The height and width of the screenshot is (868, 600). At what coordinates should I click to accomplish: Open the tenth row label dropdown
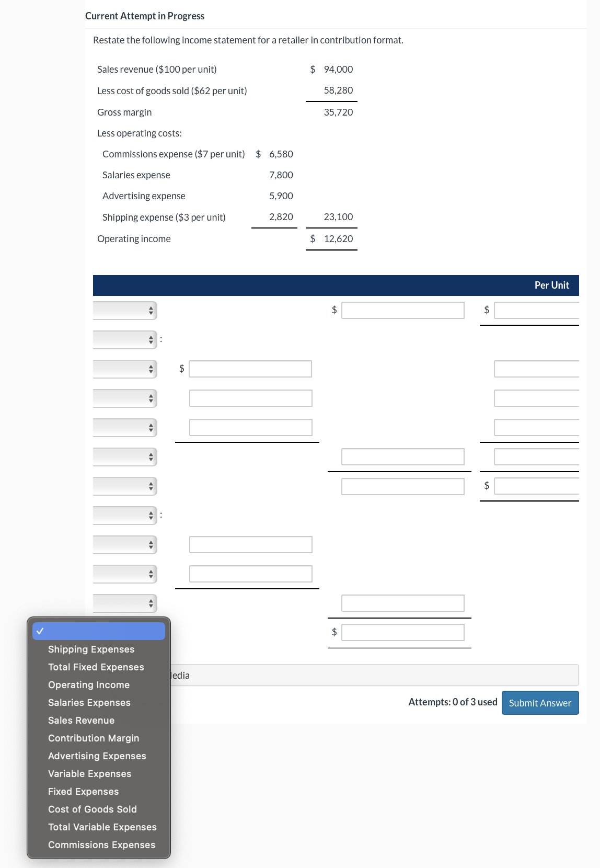[125, 574]
